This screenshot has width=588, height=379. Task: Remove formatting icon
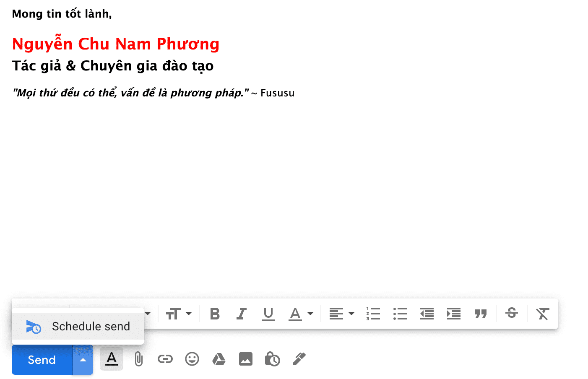click(543, 314)
